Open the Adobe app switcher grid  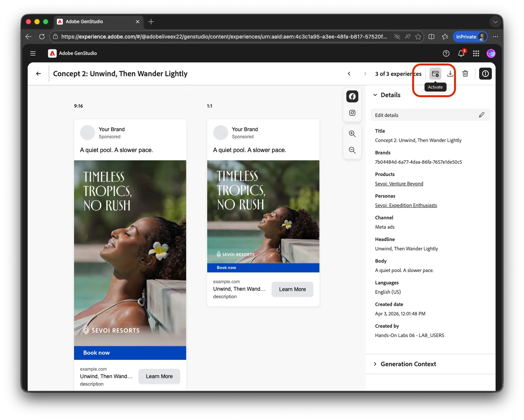[476, 53]
